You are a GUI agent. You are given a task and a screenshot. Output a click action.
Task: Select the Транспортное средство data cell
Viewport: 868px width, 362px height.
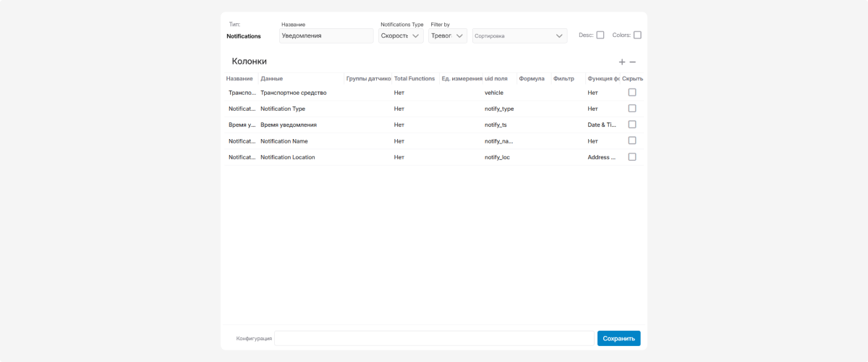pyautogui.click(x=294, y=93)
